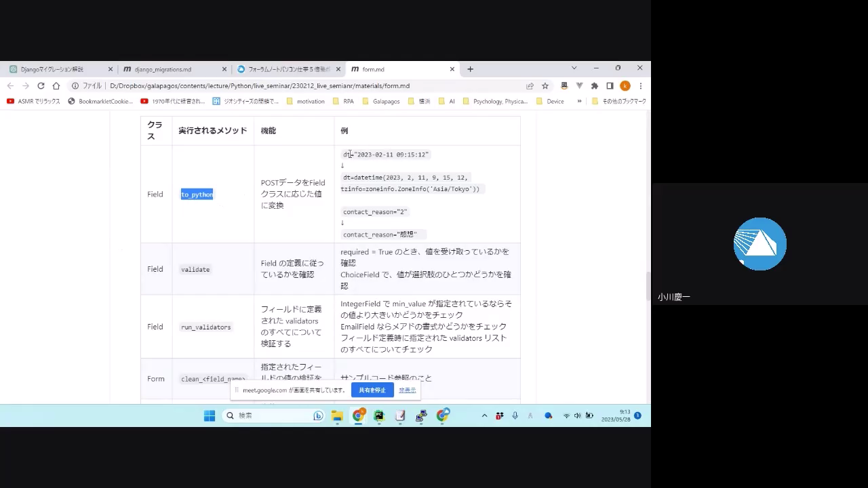Open the Chrome tab search dropdown

574,68
